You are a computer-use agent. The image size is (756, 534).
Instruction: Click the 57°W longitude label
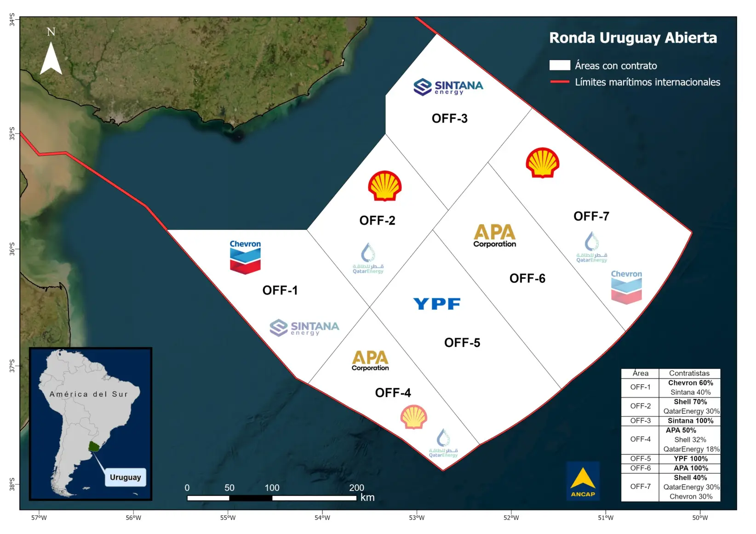point(39,518)
